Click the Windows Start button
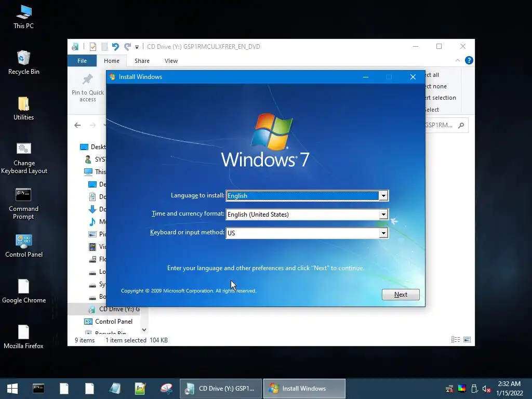The width and height of the screenshot is (532, 399). (12, 389)
